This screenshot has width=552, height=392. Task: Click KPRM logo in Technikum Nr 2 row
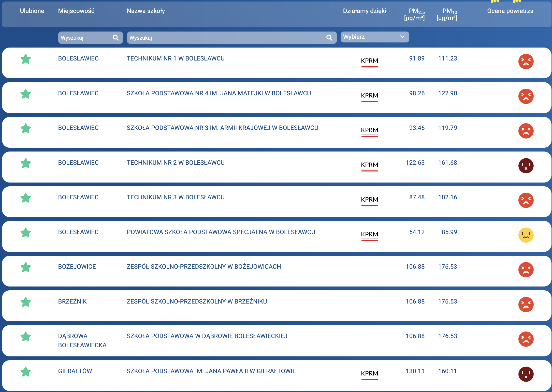370,166
